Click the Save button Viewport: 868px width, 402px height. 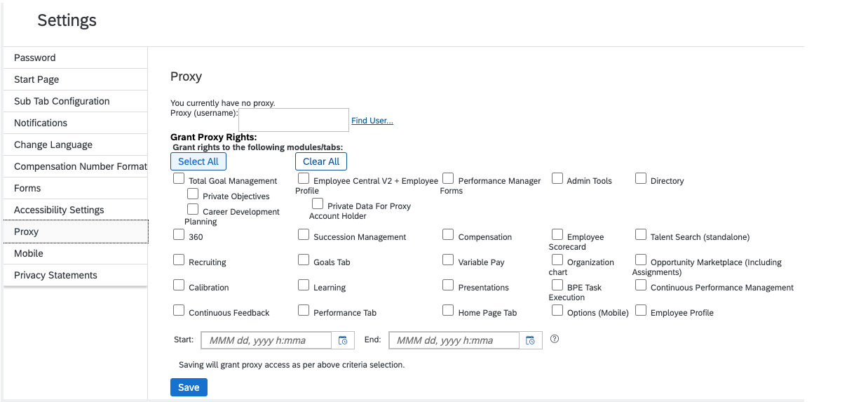tap(189, 387)
